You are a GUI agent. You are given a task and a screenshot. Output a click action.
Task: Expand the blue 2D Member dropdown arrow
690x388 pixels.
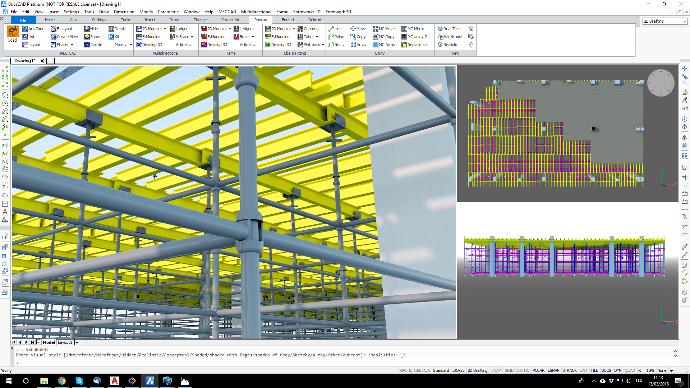click(x=165, y=29)
